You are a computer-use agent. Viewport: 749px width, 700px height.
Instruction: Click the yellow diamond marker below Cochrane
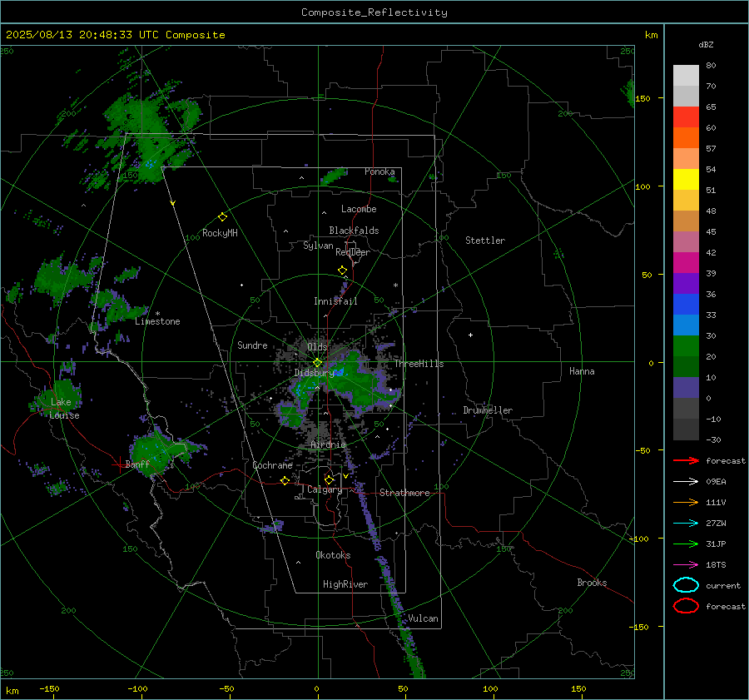285,480
